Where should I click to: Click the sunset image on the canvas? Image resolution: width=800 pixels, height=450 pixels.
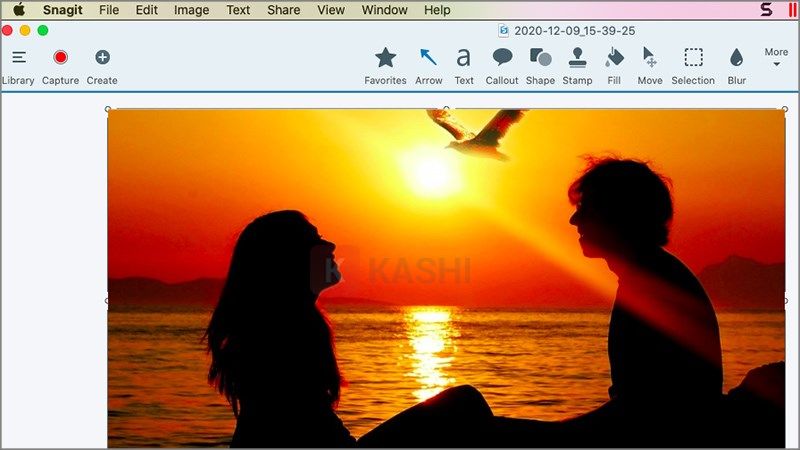tap(446, 279)
